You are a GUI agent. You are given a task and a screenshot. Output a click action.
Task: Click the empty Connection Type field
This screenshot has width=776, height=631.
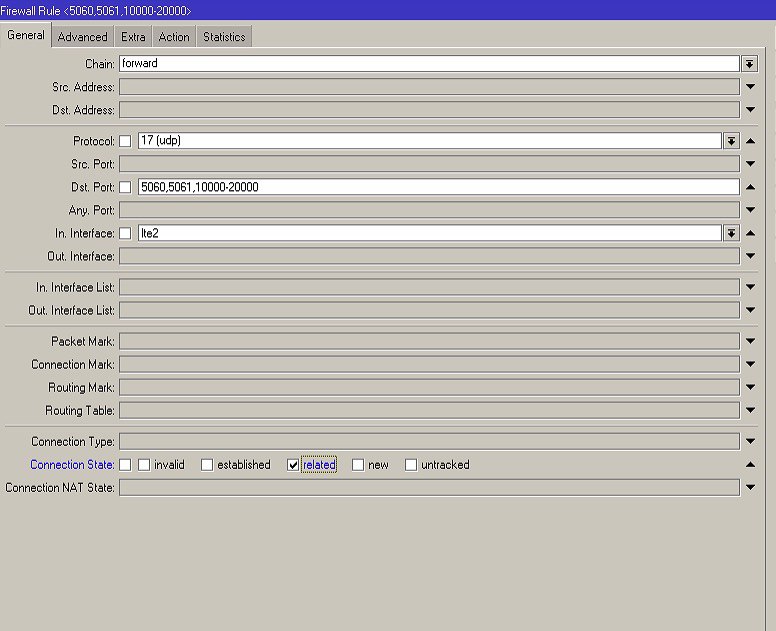coord(429,441)
